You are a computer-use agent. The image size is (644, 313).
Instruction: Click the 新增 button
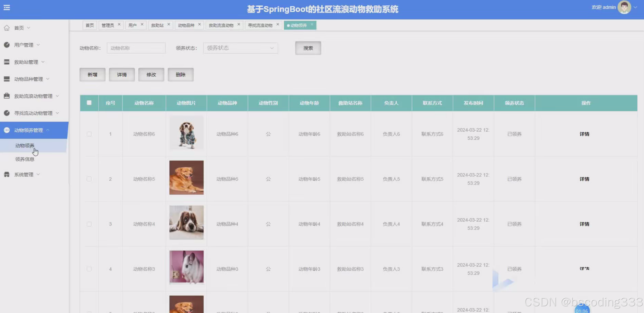point(92,75)
